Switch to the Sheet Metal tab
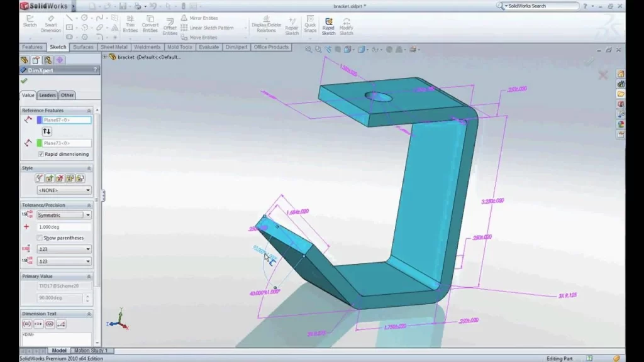The width and height of the screenshot is (644, 362). tap(114, 47)
